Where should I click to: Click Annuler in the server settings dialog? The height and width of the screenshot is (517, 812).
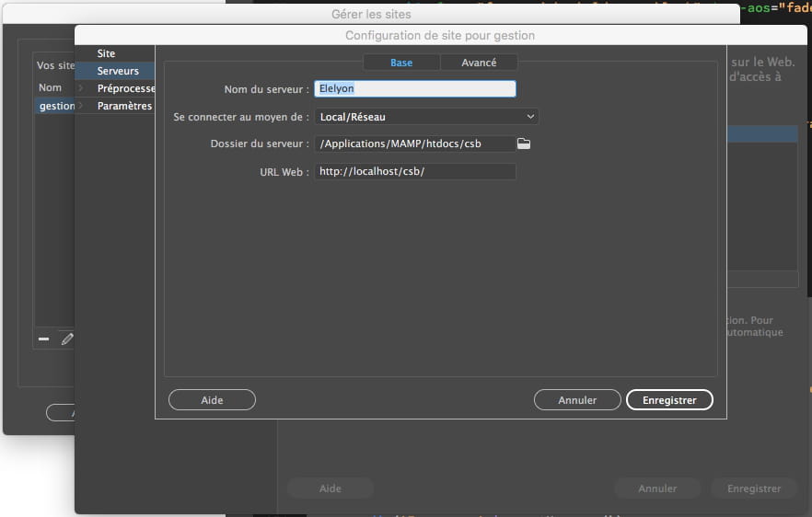(577, 400)
